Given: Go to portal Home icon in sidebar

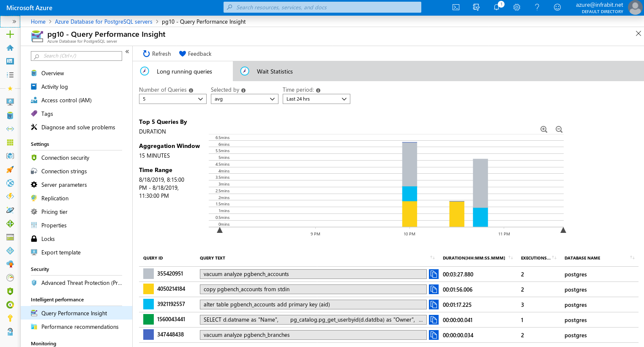Looking at the screenshot, I should point(10,48).
